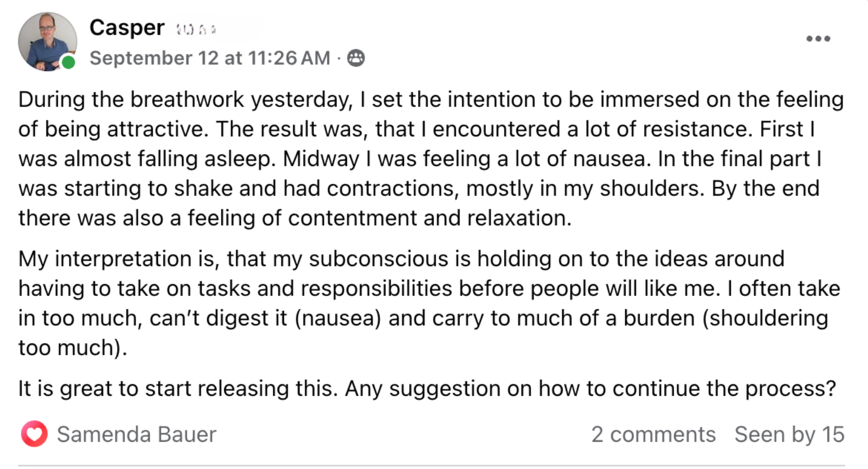This screenshot has height=469, width=868.
Task: Click the green online status dot
Action: tap(68, 62)
